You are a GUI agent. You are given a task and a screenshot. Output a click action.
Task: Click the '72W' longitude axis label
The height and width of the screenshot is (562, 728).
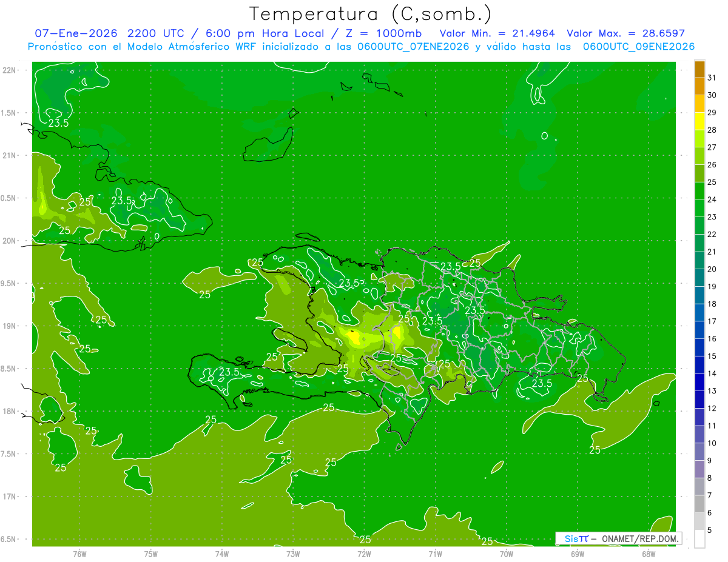pos(364,554)
